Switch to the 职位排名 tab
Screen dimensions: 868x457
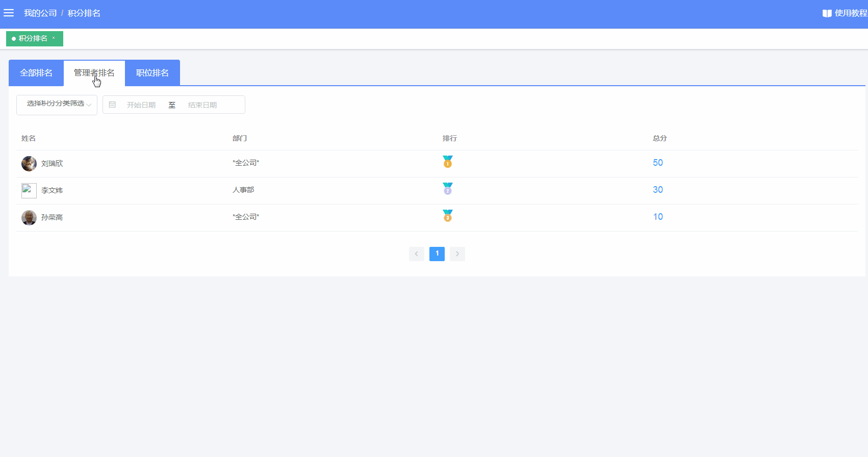(x=152, y=73)
